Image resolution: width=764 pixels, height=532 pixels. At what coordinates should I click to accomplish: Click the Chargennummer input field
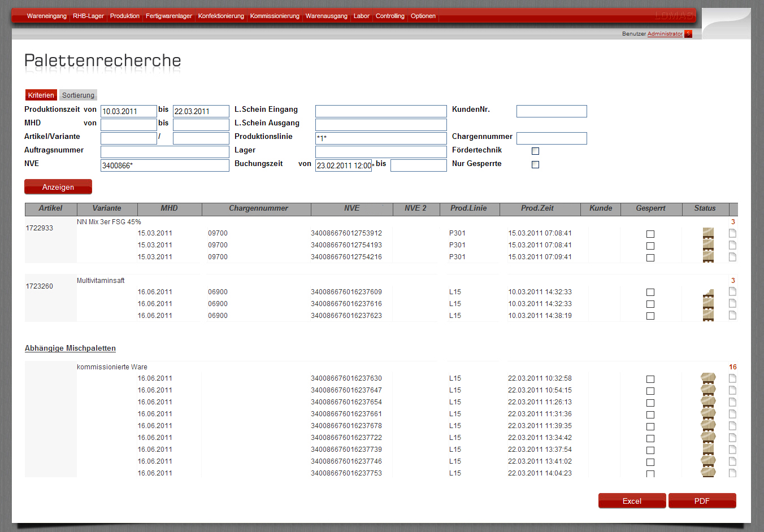[552, 138]
